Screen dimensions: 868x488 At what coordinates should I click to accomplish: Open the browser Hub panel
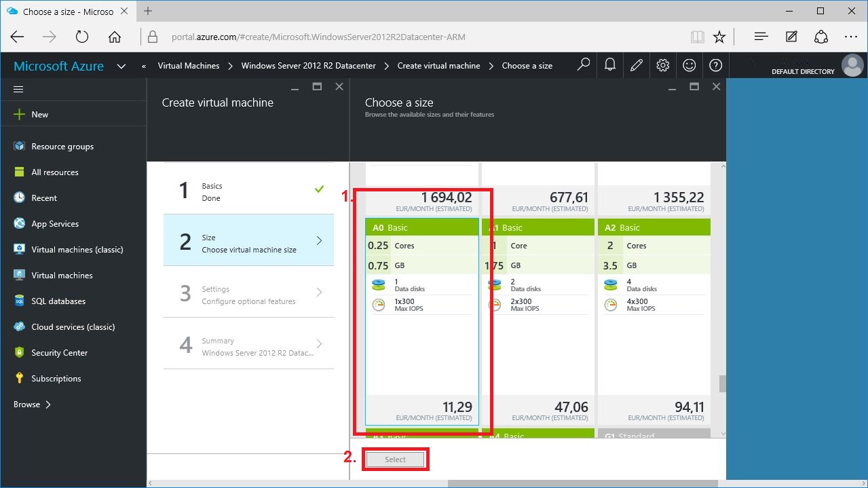tap(761, 37)
